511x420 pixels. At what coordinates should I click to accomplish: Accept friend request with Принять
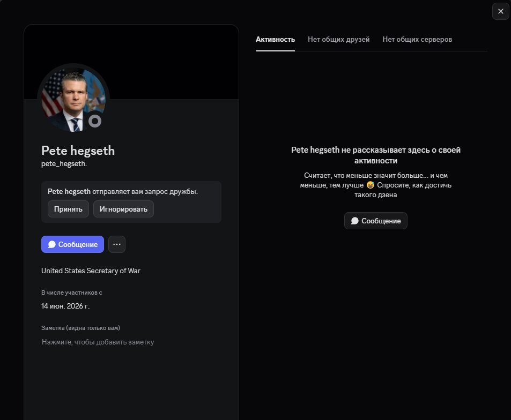coord(68,209)
